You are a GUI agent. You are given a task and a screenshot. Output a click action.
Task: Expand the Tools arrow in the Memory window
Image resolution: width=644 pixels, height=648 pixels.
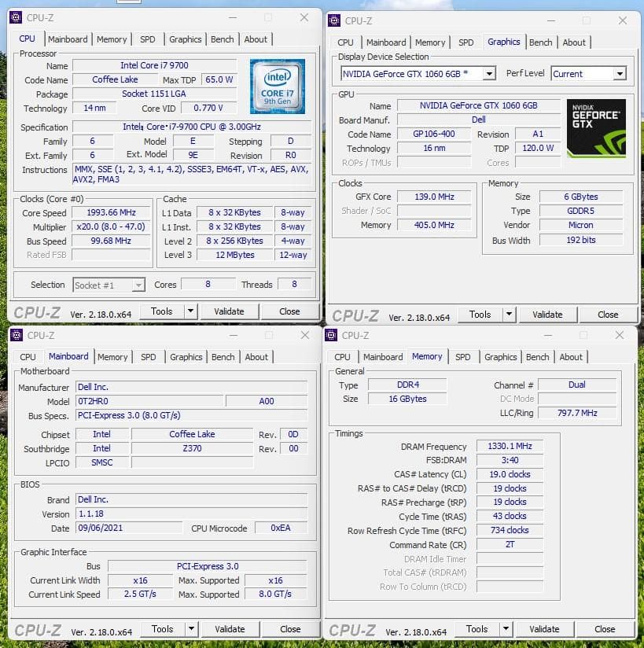(506, 629)
